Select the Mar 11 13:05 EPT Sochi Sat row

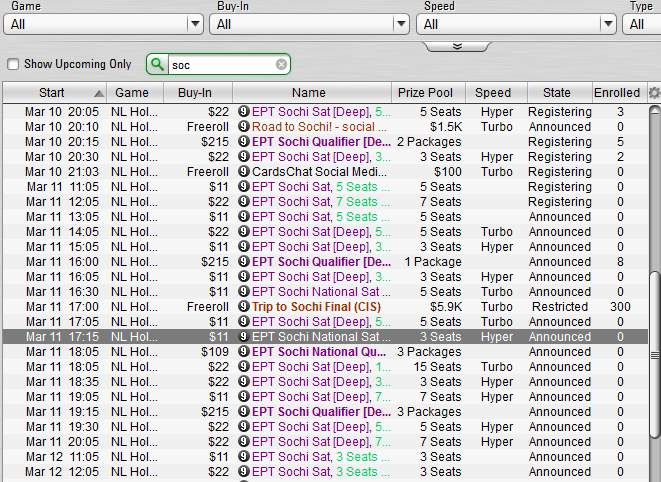(325, 217)
